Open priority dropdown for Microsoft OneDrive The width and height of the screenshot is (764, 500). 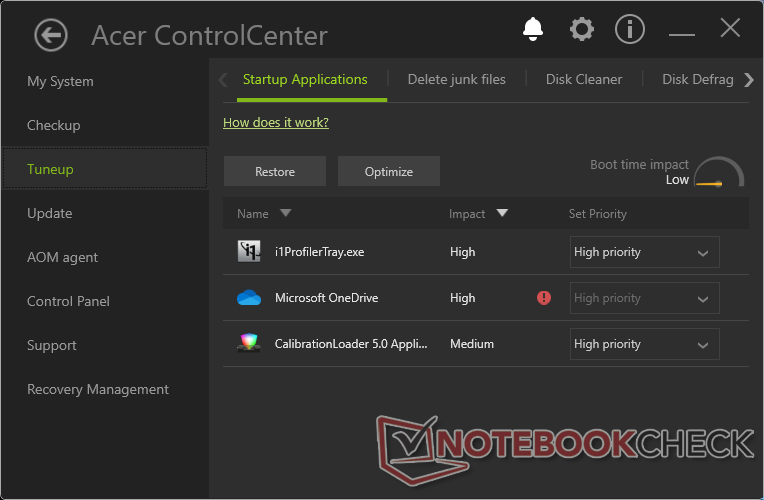coord(644,298)
